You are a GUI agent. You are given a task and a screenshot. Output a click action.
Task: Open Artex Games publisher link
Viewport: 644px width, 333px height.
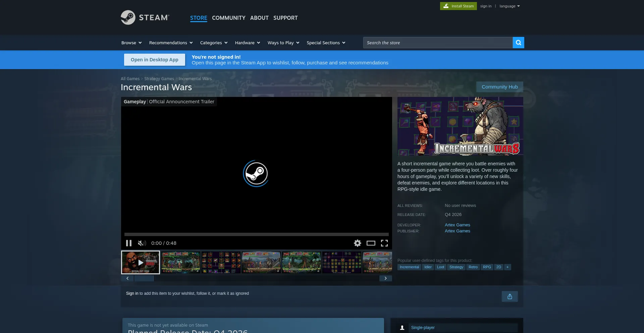pyautogui.click(x=458, y=231)
